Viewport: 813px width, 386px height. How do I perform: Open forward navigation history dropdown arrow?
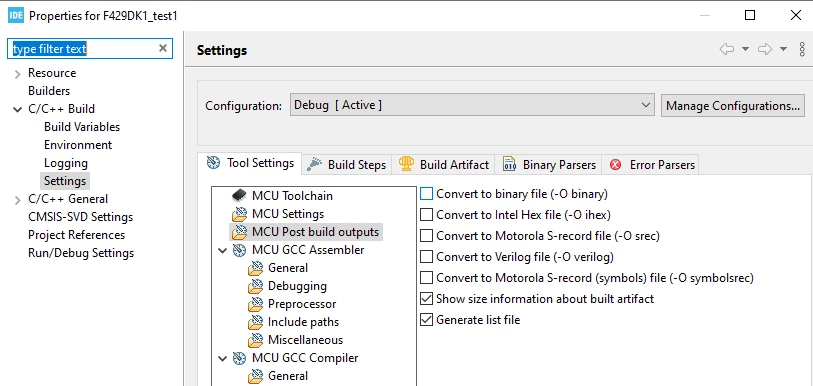click(x=783, y=49)
